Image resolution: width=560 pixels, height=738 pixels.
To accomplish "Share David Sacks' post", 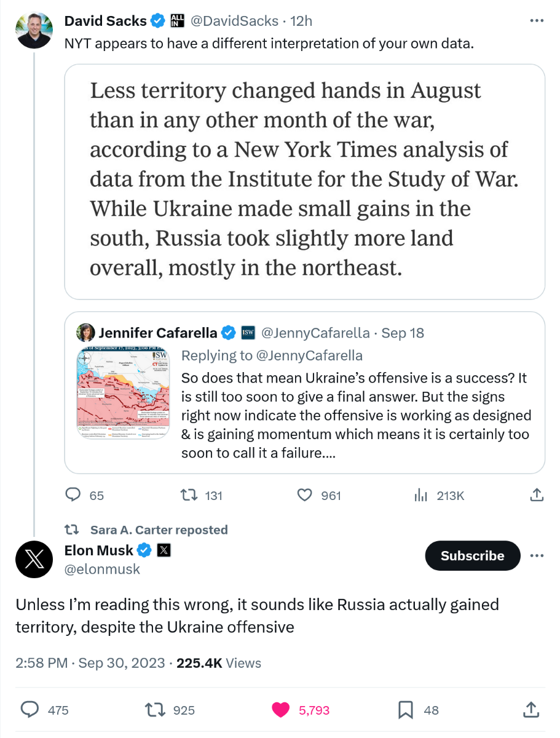I will [536, 494].
